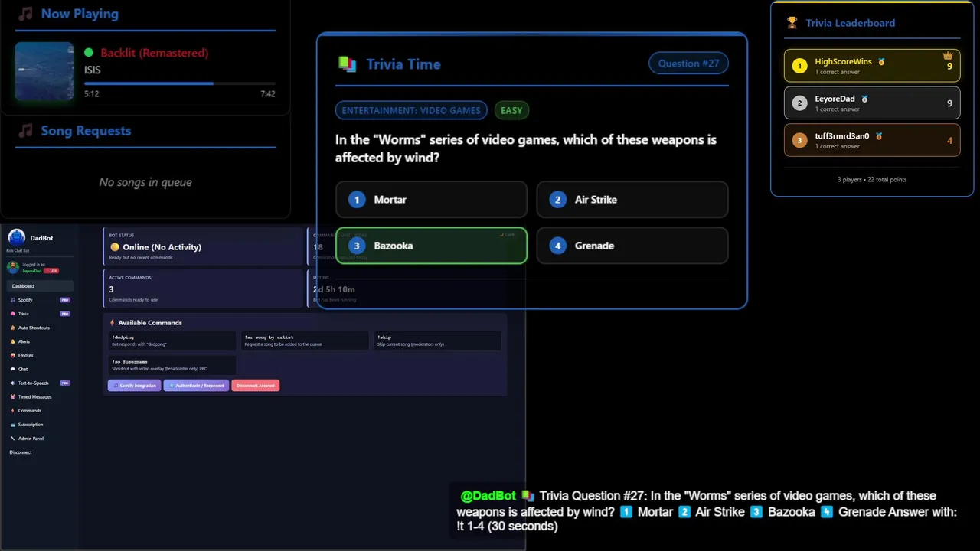Click the album art thumbnail

[x=44, y=71]
